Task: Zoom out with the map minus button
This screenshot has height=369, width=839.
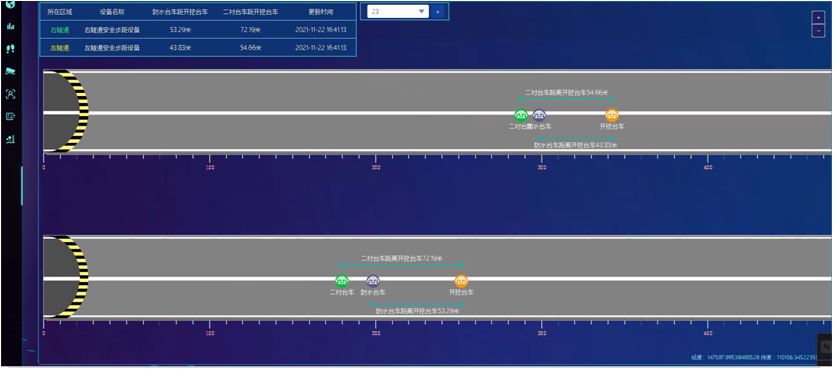Action: (818, 30)
